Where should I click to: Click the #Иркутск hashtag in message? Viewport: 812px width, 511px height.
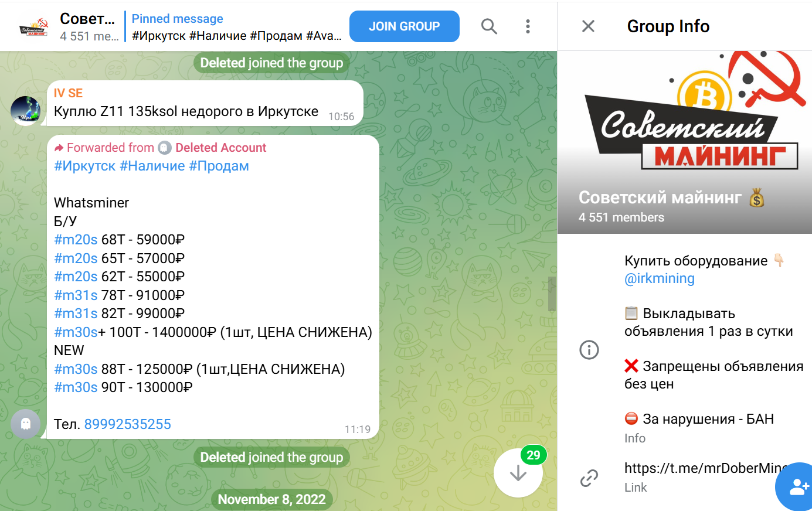85,166
